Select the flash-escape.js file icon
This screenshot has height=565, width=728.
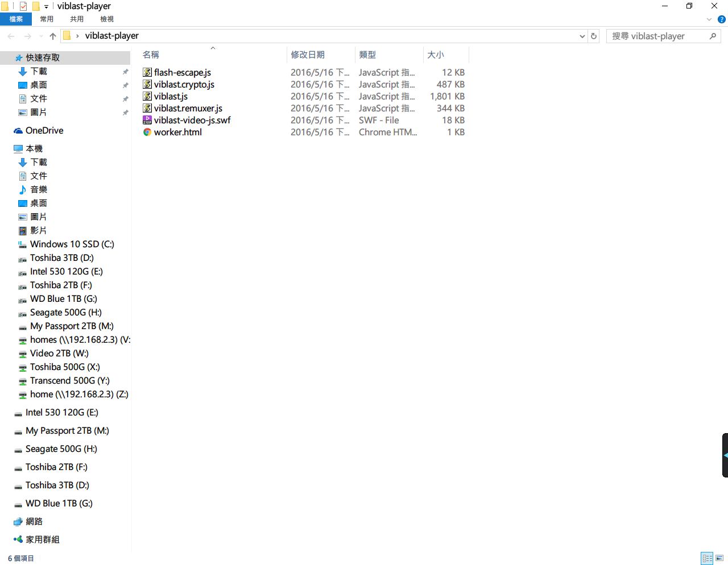click(147, 72)
